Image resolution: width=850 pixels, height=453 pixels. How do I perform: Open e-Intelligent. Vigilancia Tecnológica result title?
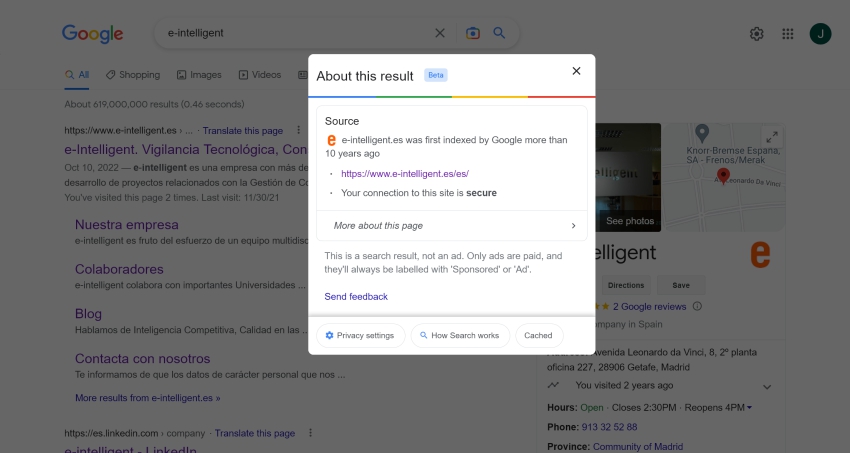pos(186,150)
